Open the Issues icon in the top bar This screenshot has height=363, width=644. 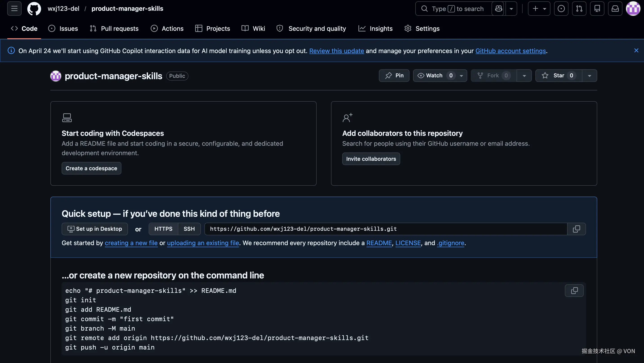(561, 9)
